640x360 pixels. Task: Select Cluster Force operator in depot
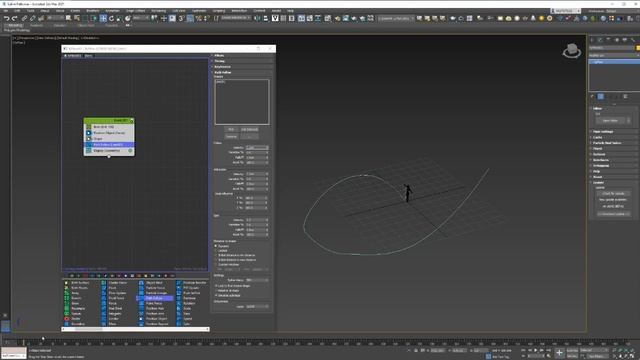[114, 282]
